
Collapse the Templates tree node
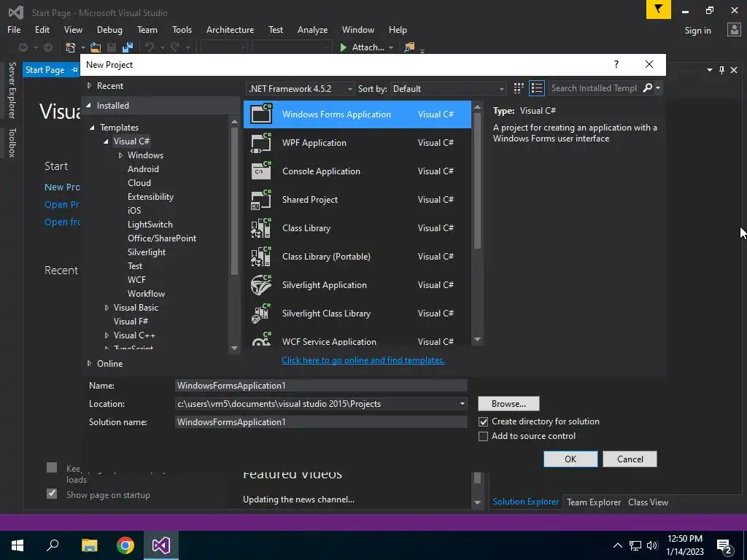(93, 128)
